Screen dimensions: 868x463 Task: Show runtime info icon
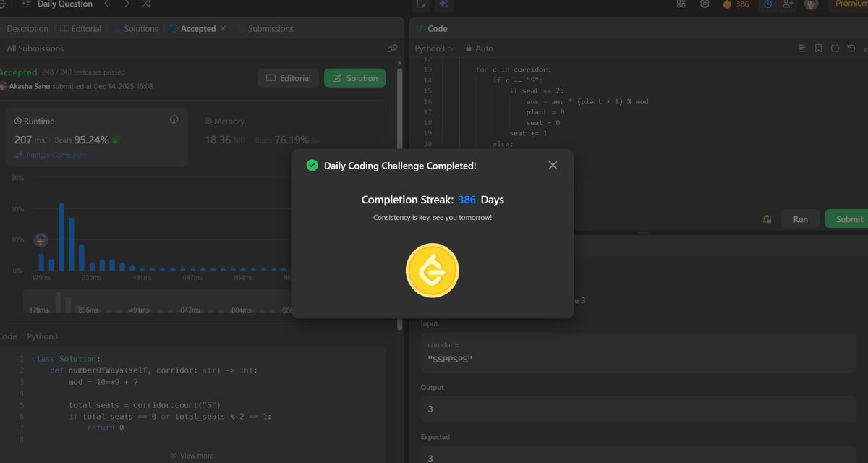[174, 119]
